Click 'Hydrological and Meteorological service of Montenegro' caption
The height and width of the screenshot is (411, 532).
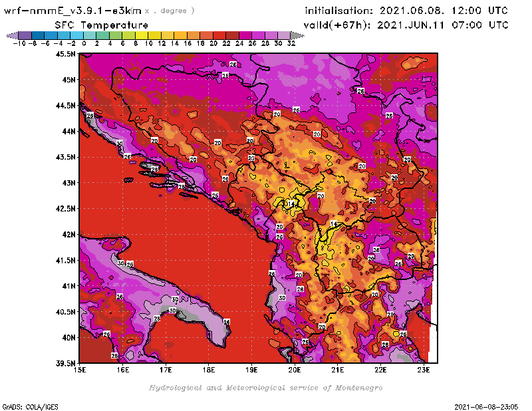[x=265, y=388]
